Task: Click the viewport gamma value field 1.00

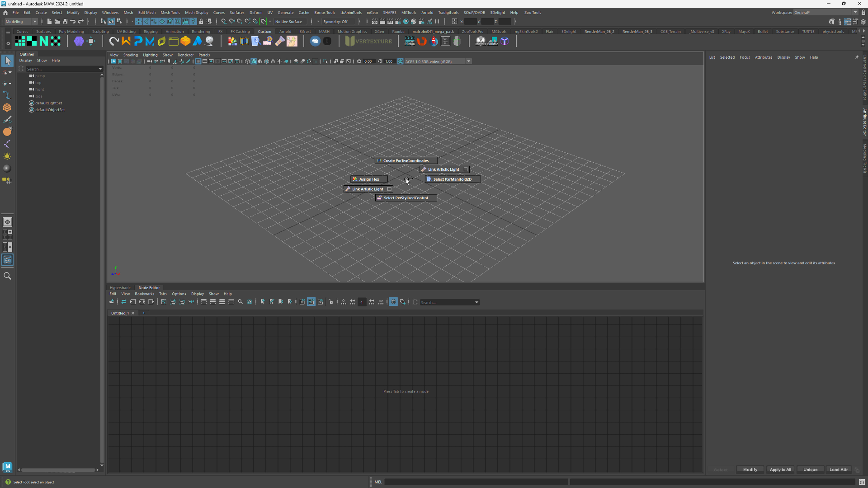Action: tap(389, 61)
